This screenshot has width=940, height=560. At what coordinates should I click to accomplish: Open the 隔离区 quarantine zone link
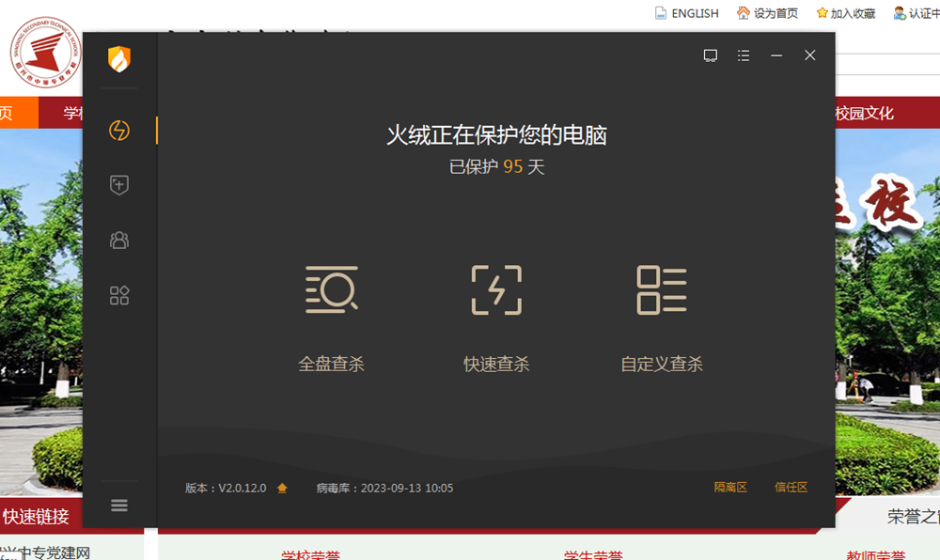click(728, 488)
